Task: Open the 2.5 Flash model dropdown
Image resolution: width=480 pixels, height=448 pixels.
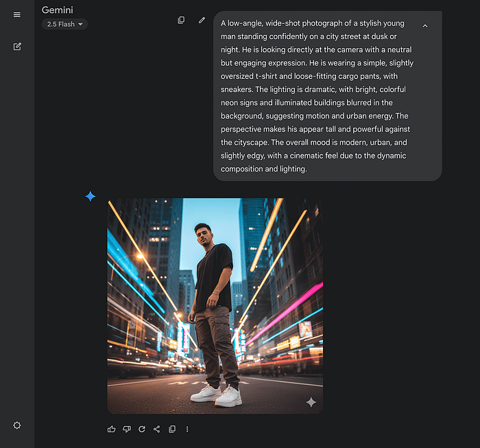Action: click(x=64, y=25)
